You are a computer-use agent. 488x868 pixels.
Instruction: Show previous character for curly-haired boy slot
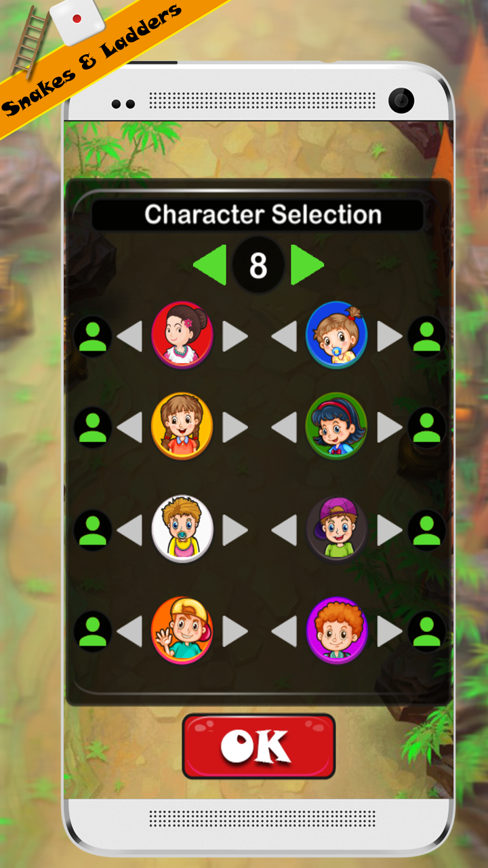coord(284,631)
